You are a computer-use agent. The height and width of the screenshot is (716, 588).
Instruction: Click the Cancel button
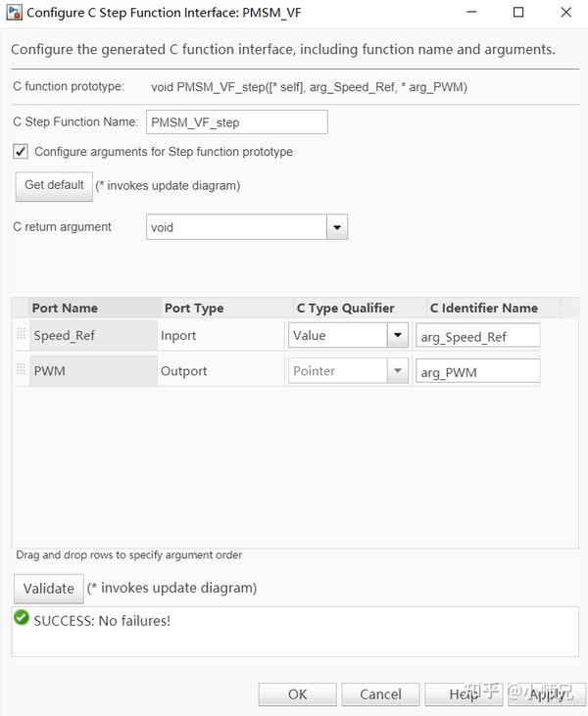(x=380, y=694)
